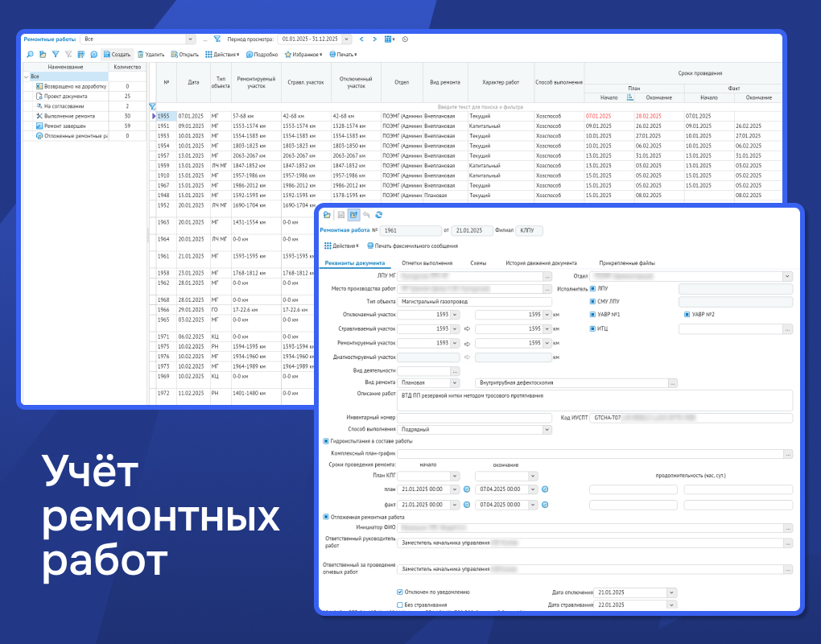Click the Открыть button in list toolbar
The height and width of the screenshot is (644, 821).
pos(184,55)
